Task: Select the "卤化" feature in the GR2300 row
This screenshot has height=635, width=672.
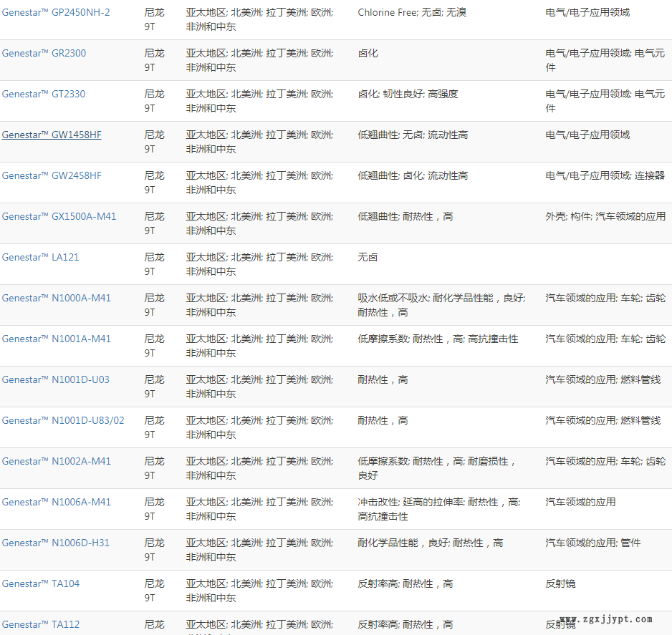Action: click(x=368, y=53)
